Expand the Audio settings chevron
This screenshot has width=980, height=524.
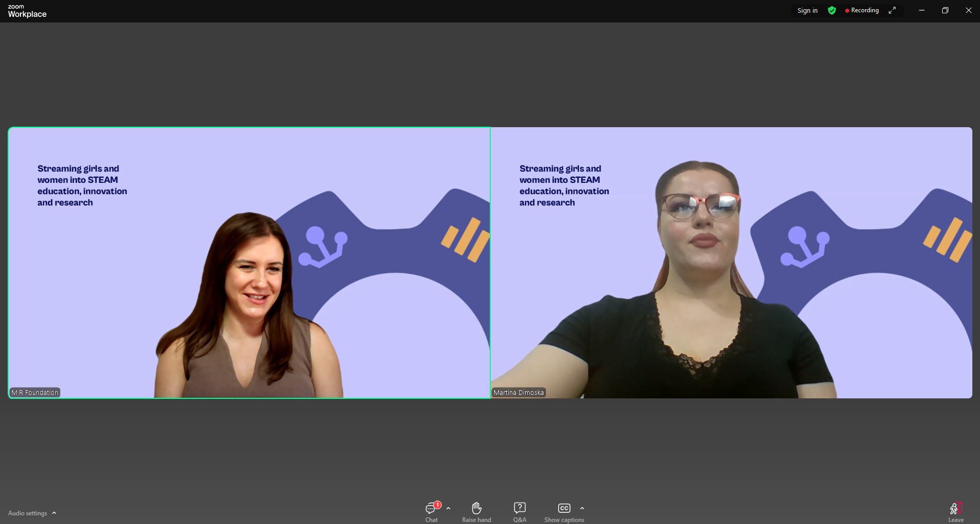point(54,513)
